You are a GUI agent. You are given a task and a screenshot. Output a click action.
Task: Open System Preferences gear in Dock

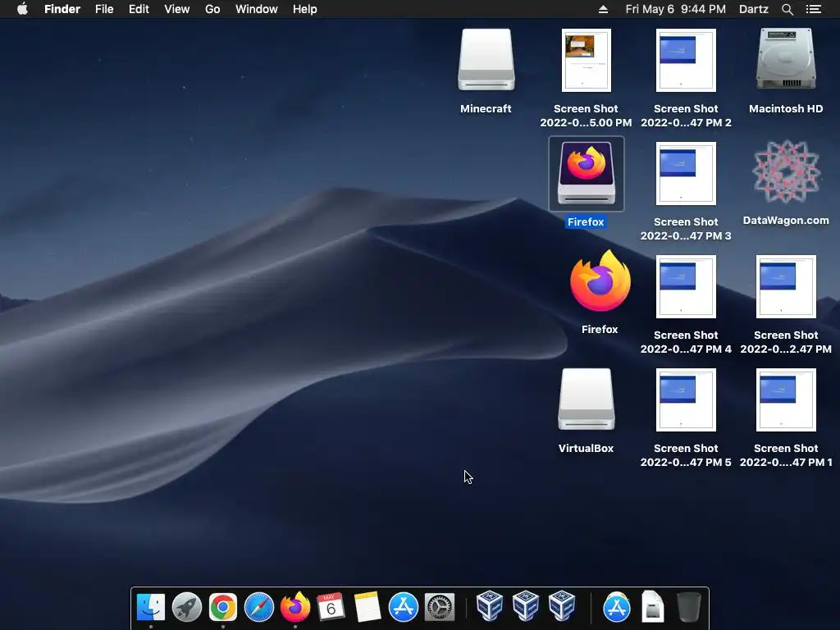pos(440,608)
